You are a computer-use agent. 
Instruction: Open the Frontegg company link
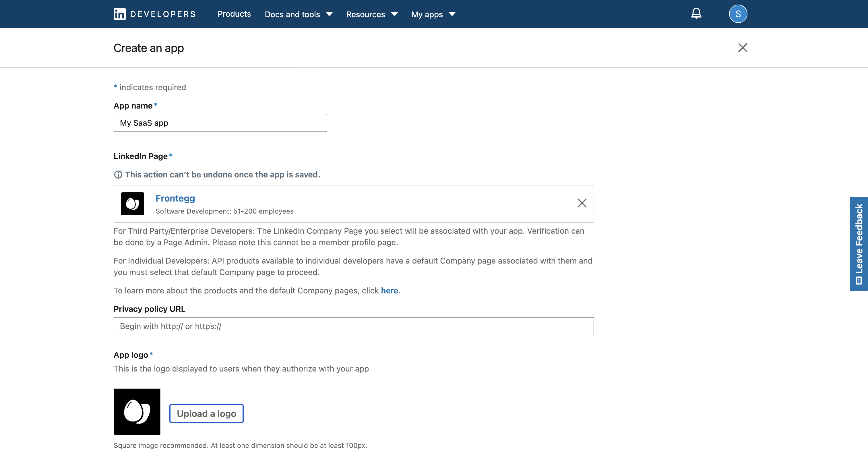coord(175,198)
